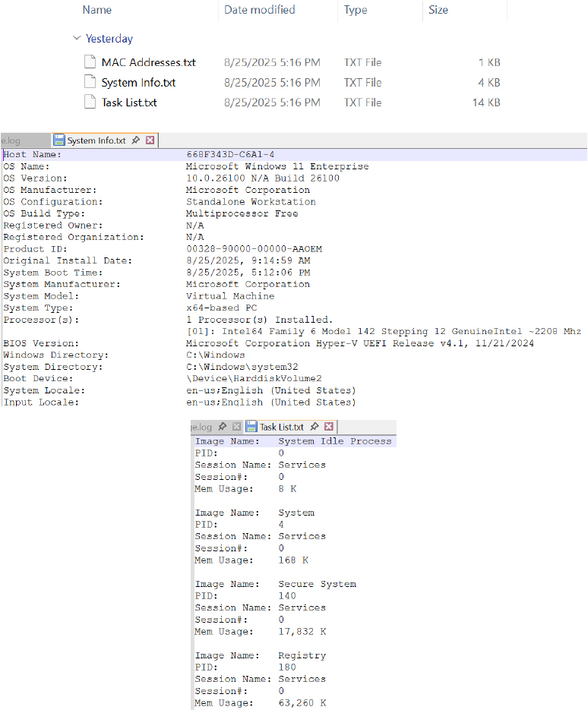Click the BIOS Version Hyper-V UEFI value
This screenshot has width=588, height=710.
coord(360,343)
